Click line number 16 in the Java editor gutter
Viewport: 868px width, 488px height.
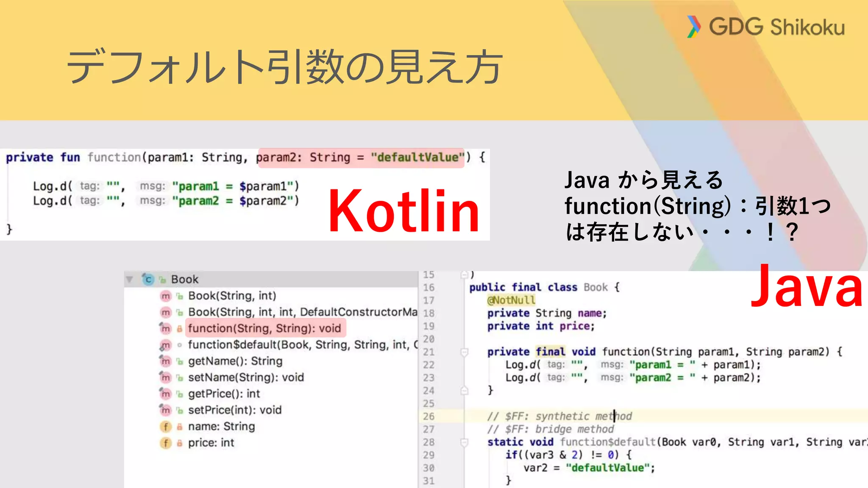tap(428, 288)
